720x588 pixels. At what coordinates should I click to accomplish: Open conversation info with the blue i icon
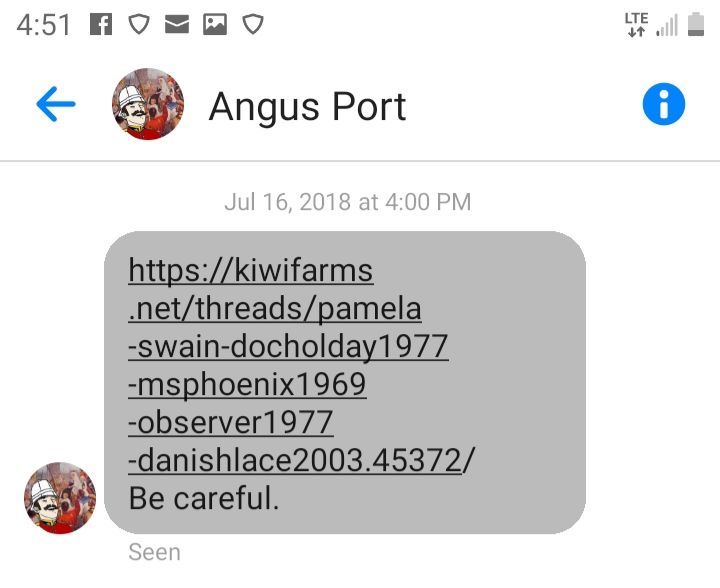pyautogui.click(x=664, y=104)
